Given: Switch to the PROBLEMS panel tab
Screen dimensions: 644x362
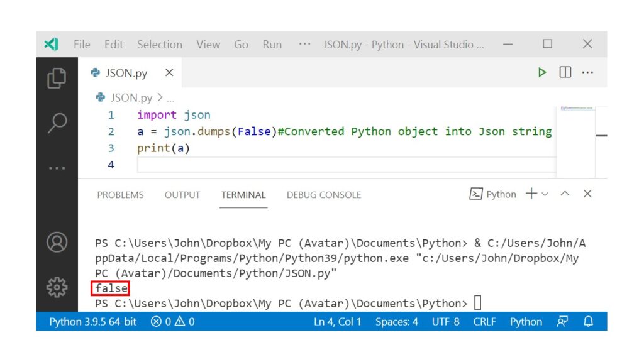Looking at the screenshot, I should [120, 195].
